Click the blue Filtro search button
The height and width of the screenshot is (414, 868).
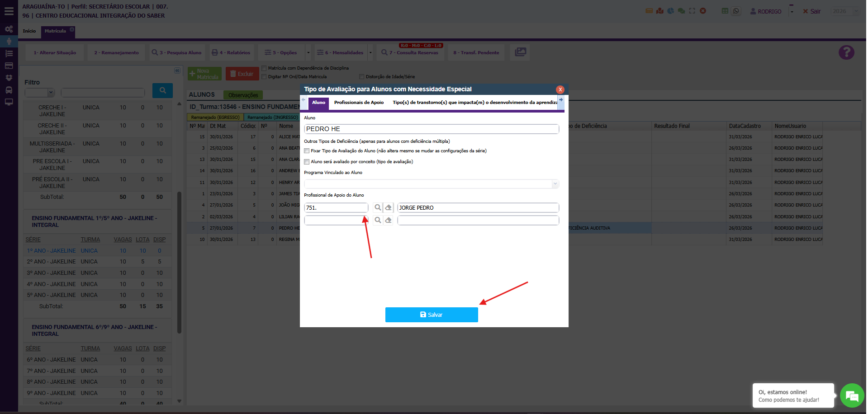(162, 91)
